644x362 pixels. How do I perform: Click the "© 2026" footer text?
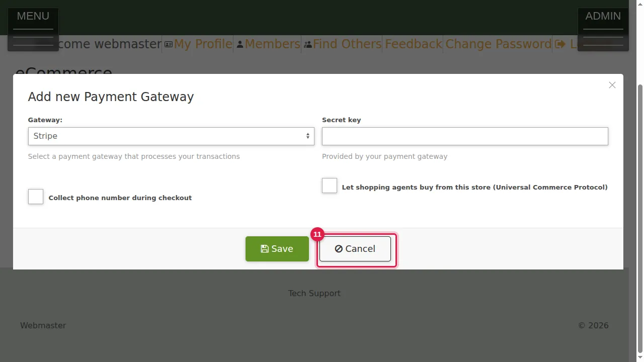pos(593,325)
